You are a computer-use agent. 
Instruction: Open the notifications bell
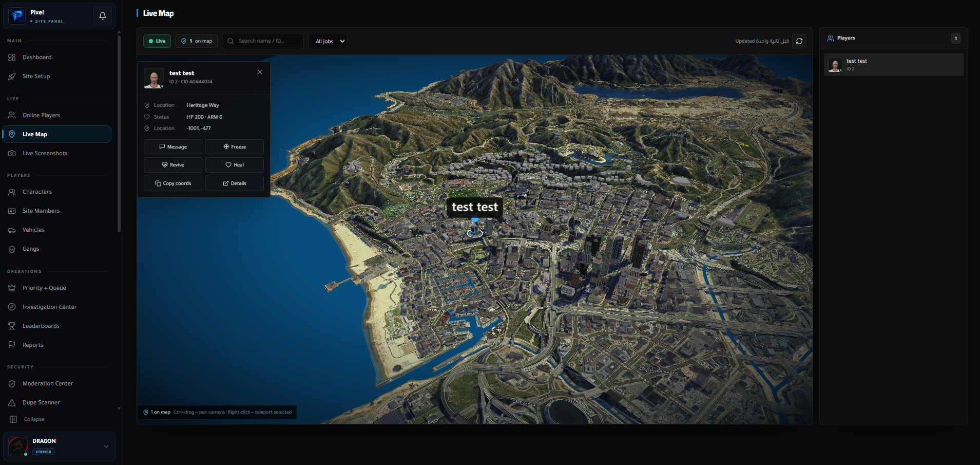pyautogui.click(x=103, y=16)
